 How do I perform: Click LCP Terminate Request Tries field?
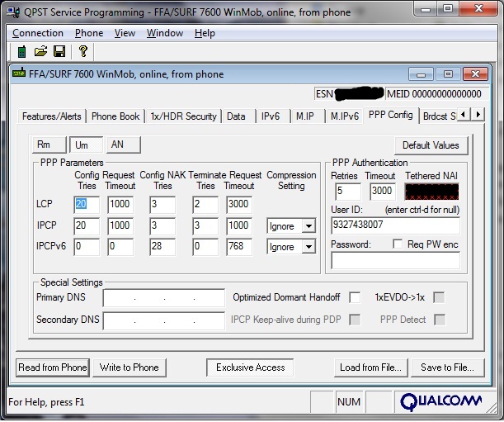[x=205, y=205]
